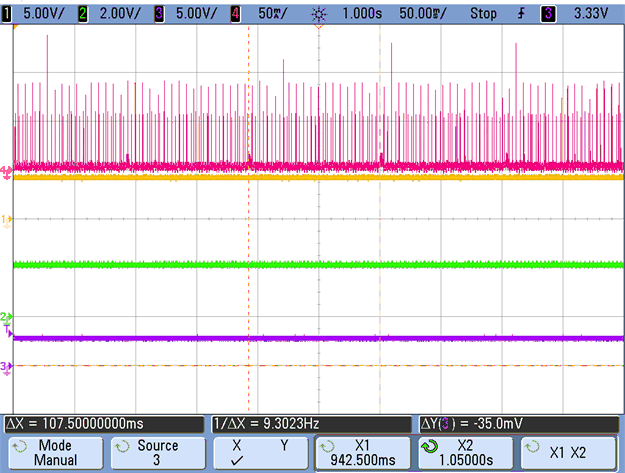Click the 1.000s delay value
Viewport: 625px width, 473px height.
coord(362,14)
